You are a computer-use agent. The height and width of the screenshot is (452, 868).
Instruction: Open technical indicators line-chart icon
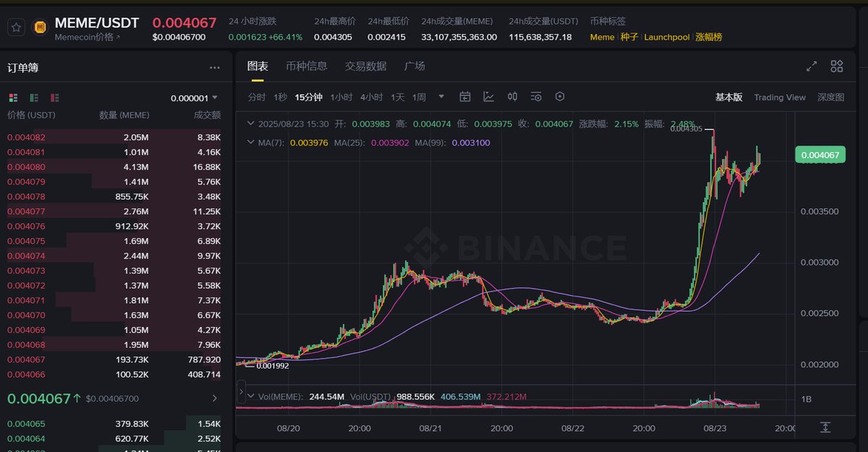(489, 96)
